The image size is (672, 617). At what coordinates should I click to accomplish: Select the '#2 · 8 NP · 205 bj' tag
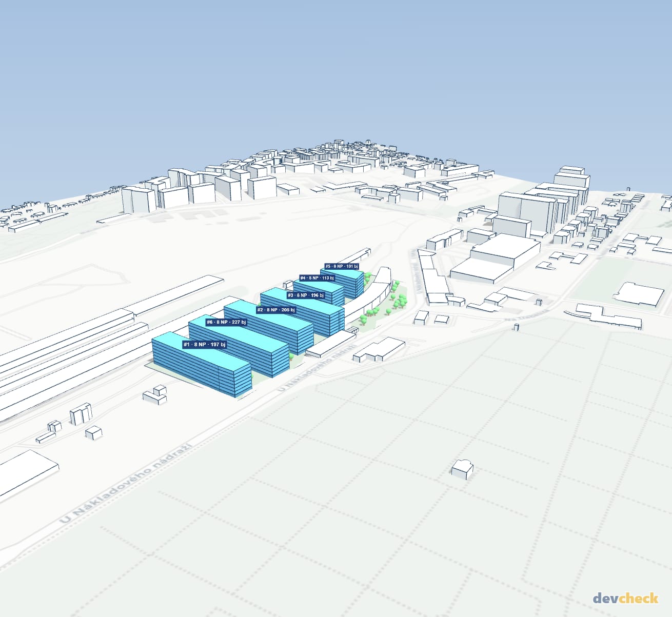coord(276,310)
